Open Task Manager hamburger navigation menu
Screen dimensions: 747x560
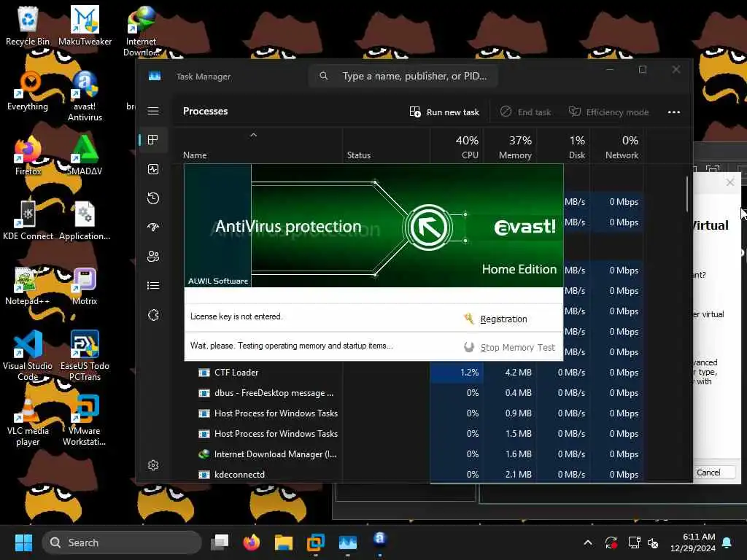(153, 111)
